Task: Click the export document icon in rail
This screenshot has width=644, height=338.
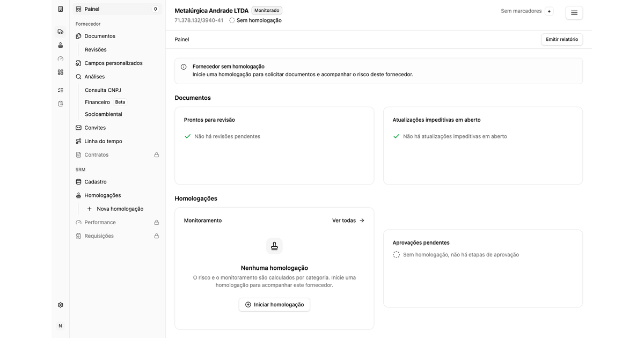Action: [60, 104]
